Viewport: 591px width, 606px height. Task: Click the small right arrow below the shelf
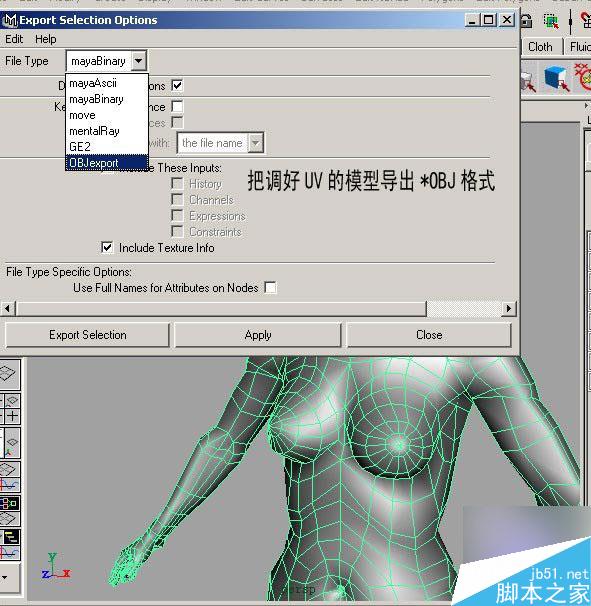pos(586,105)
